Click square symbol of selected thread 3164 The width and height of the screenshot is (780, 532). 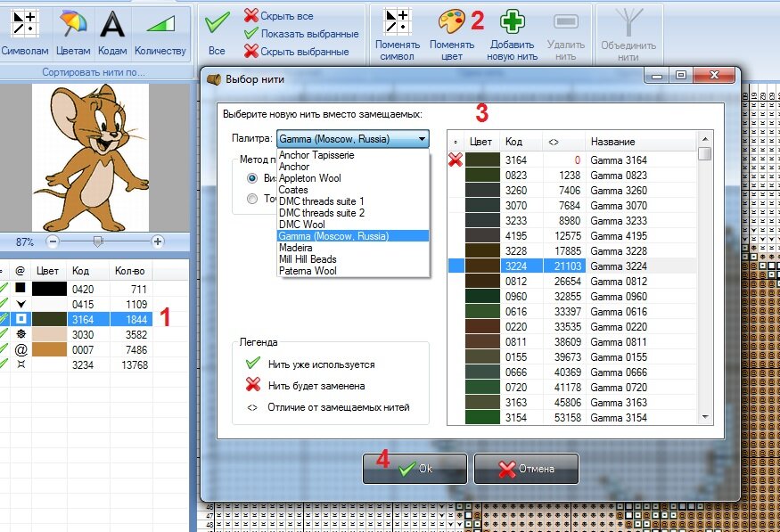click(21, 319)
